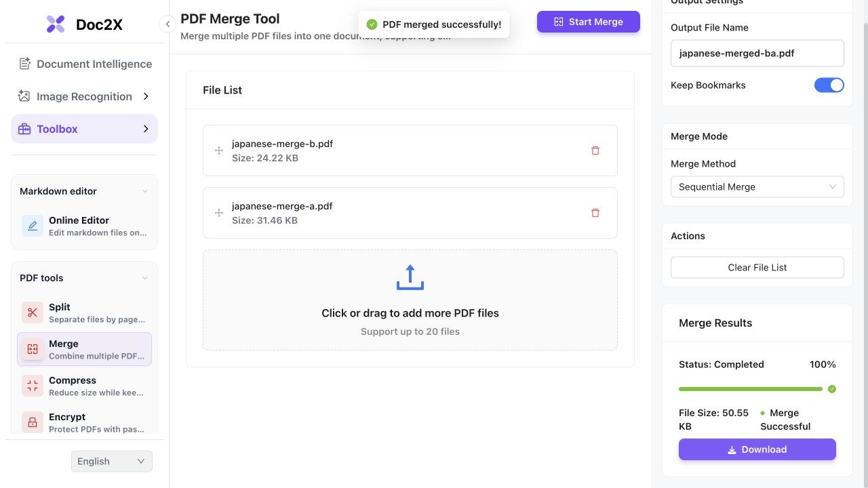
Task: Click the Compress tool icon
Action: pyautogui.click(x=33, y=386)
